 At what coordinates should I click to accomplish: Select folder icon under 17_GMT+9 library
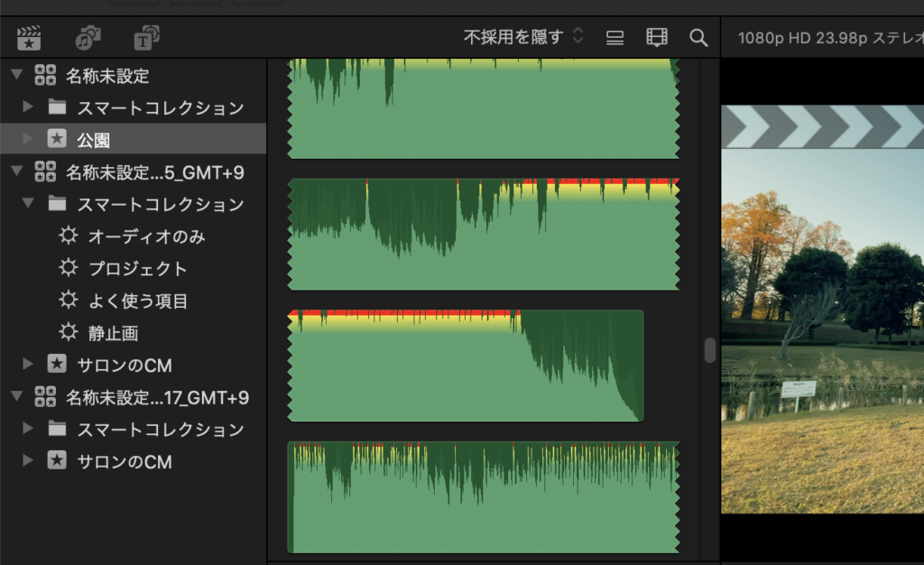[x=57, y=429]
